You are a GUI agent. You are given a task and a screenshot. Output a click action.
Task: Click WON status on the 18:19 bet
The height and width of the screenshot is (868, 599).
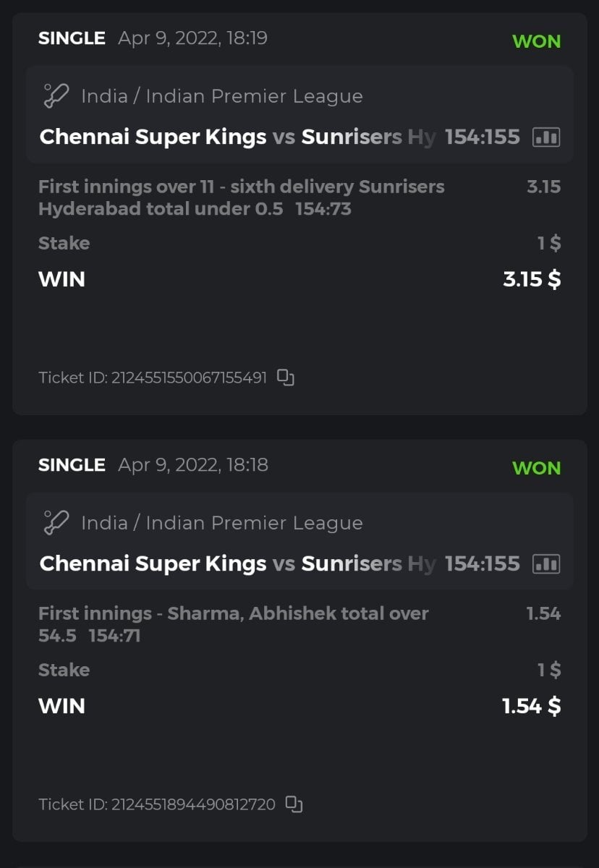pyautogui.click(x=536, y=41)
